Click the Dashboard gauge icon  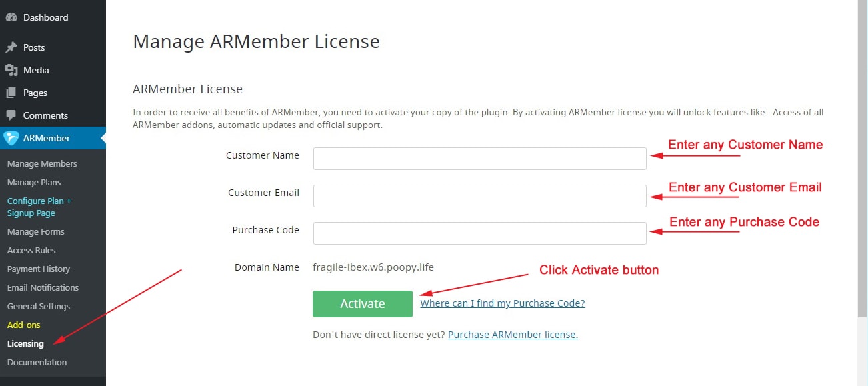[11, 17]
